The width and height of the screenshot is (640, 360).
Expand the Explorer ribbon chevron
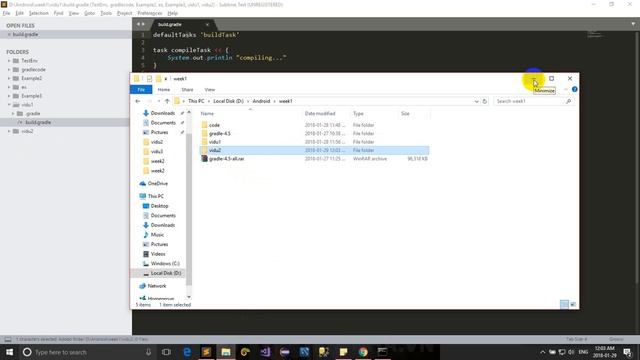click(x=566, y=89)
